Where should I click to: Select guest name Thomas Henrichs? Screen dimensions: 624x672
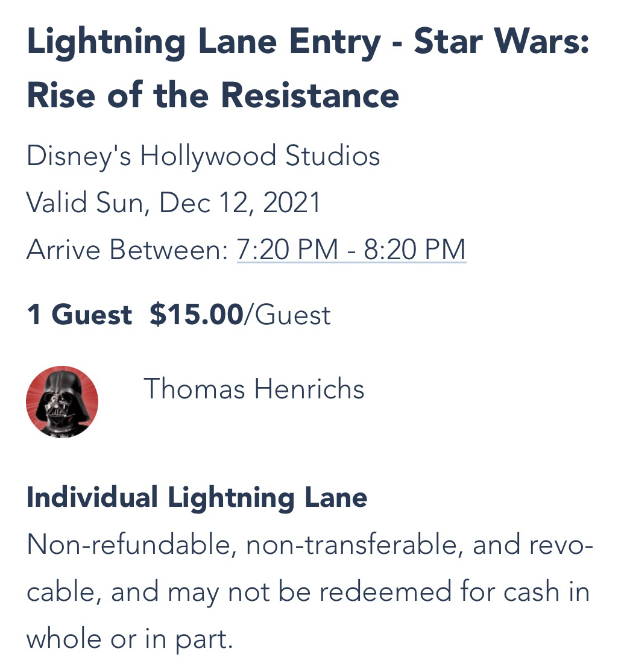coord(254,389)
